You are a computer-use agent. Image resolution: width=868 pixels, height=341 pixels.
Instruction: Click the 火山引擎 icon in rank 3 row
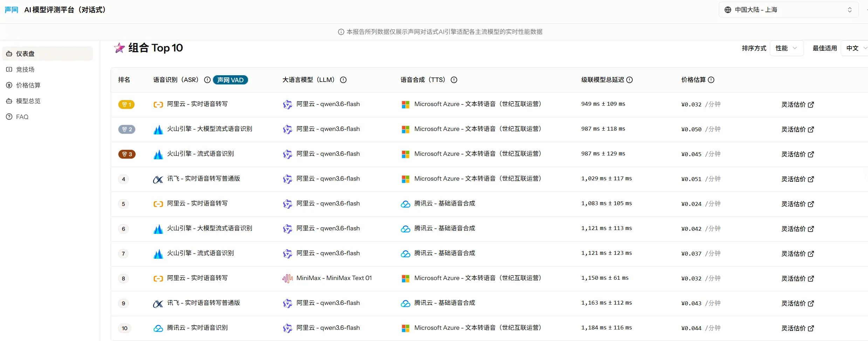pyautogui.click(x=158, y=154)
